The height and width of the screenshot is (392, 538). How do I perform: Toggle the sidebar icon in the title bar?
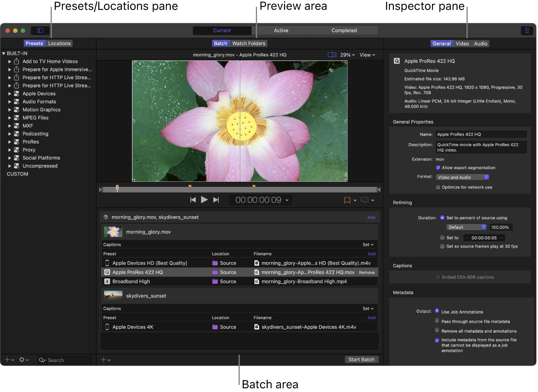pyautogui.click(x=40, y=30)
